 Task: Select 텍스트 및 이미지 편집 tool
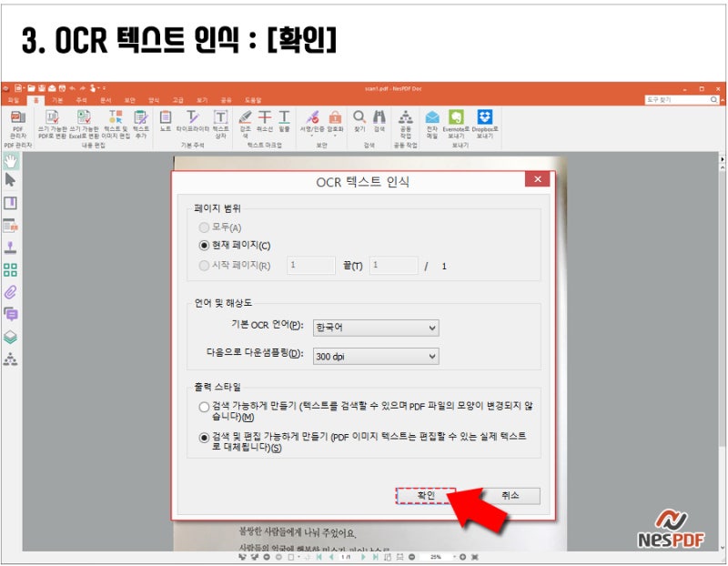click(116, 124)
